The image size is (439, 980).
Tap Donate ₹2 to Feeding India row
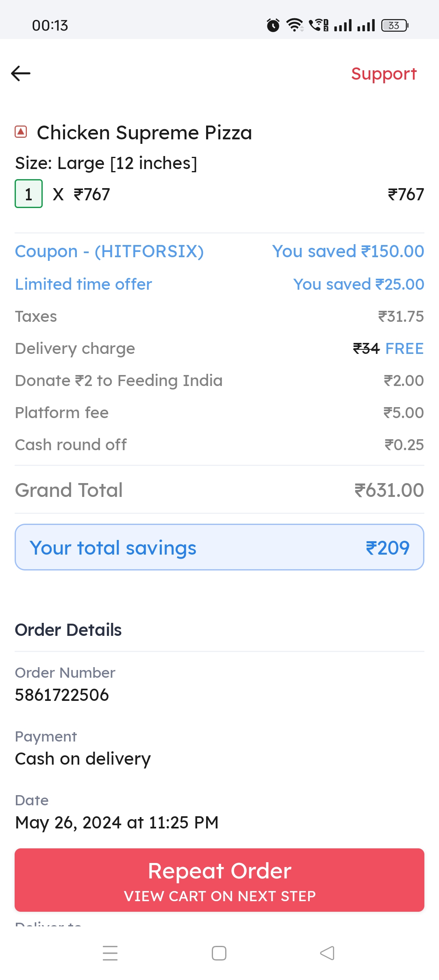[x=219, y=380]
